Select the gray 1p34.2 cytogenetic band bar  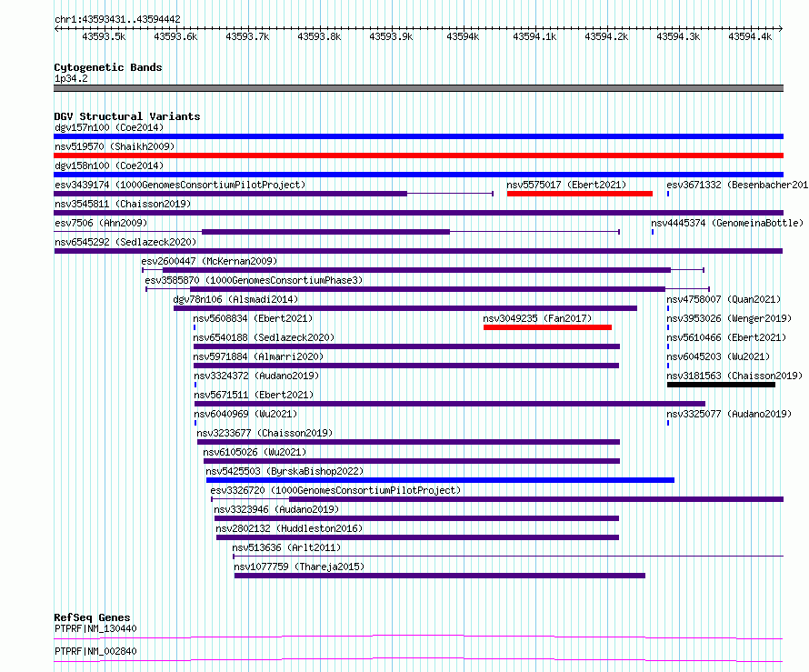coord(418,88)
